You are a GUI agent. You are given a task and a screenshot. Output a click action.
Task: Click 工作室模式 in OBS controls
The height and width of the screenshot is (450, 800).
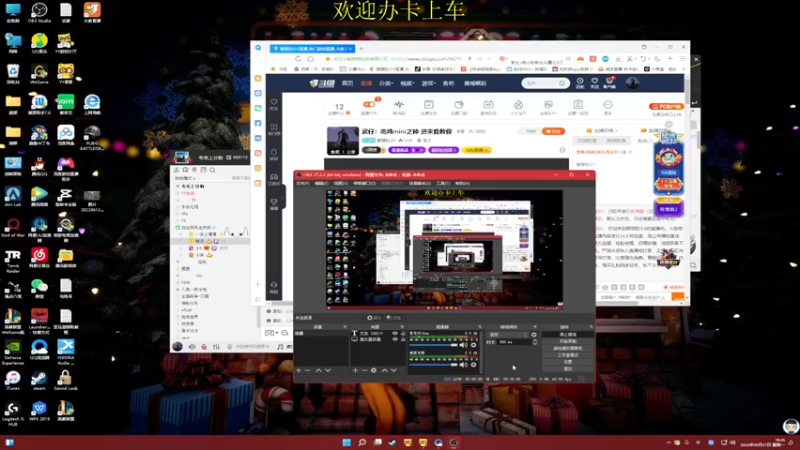[568, 355]
